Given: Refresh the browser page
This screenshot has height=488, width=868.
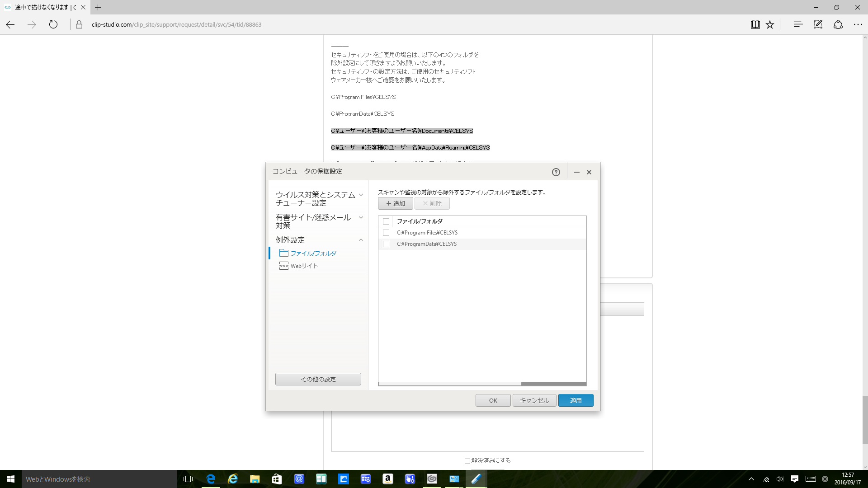Looking at the screenshot, I should 53,25.
